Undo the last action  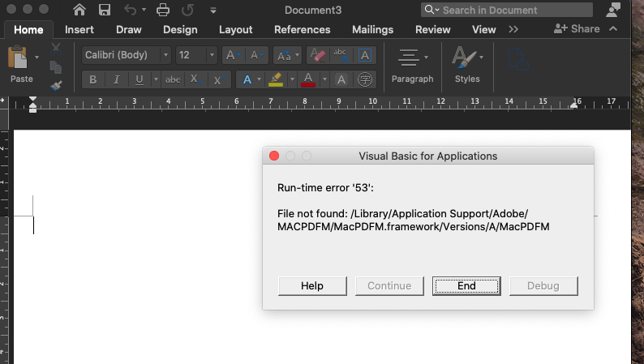click(x=130, y=10)
